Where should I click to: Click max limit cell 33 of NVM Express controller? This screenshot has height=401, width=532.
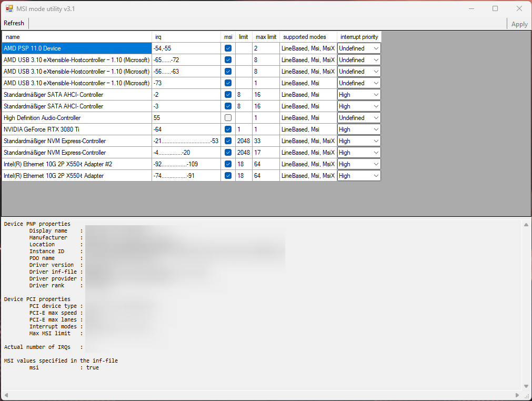tap(266, 141)
